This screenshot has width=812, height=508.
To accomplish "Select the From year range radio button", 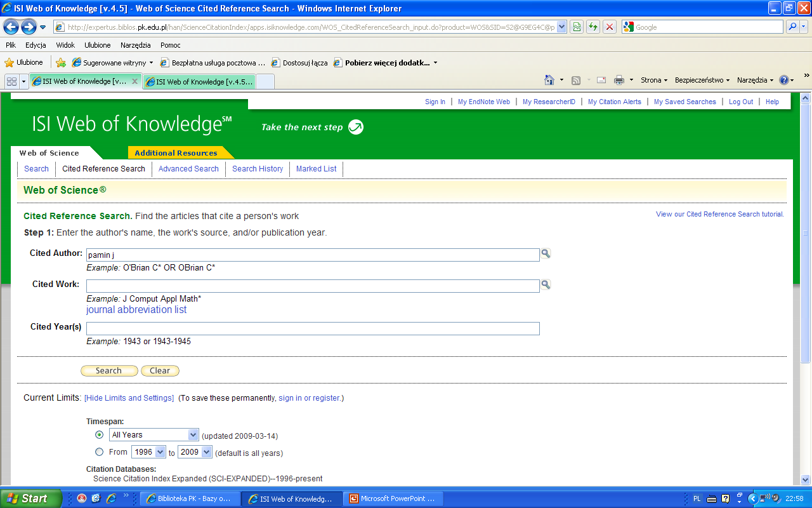I will pos(99,452).
